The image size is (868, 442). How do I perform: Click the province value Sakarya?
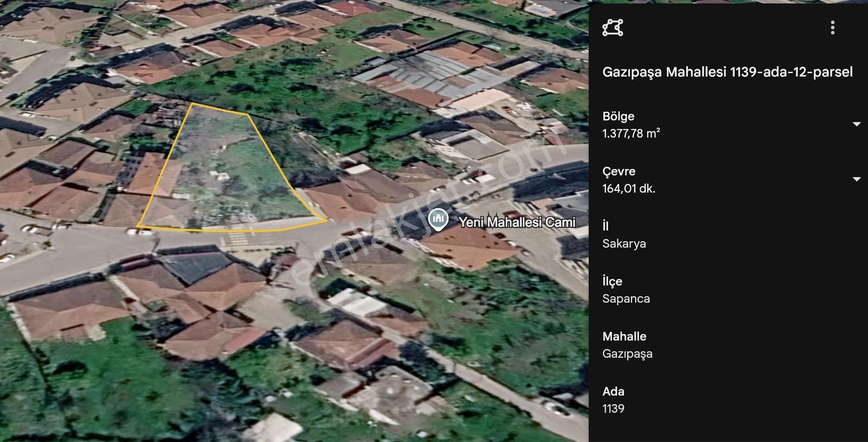point(624,244)
